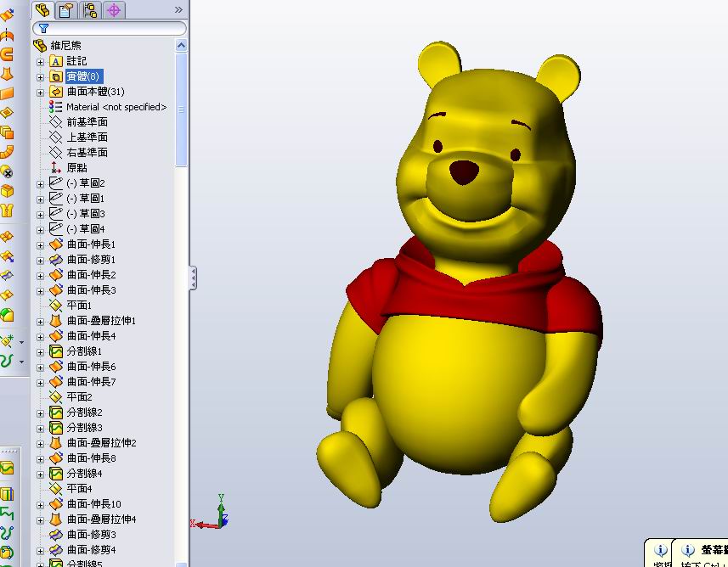Image resolution: width=728 pixels, height=567 pixels.
Task: Click the double-chevron button to show more panel tabs
Action: (178, 9)
